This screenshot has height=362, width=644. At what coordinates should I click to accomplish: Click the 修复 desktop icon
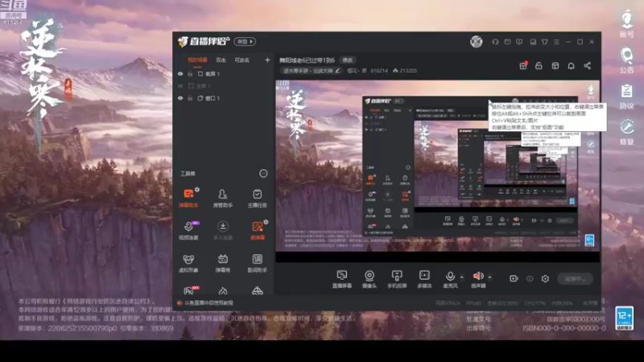click(x=626, y=132)
